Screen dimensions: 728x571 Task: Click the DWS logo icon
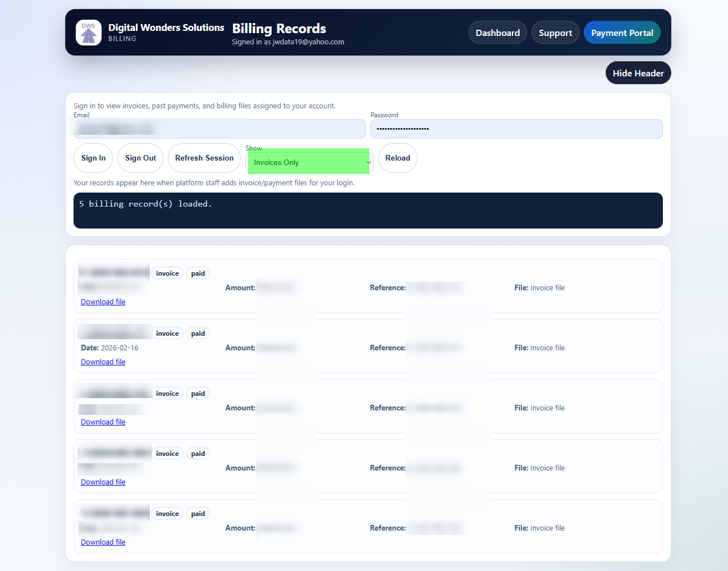tap(88, 32)
